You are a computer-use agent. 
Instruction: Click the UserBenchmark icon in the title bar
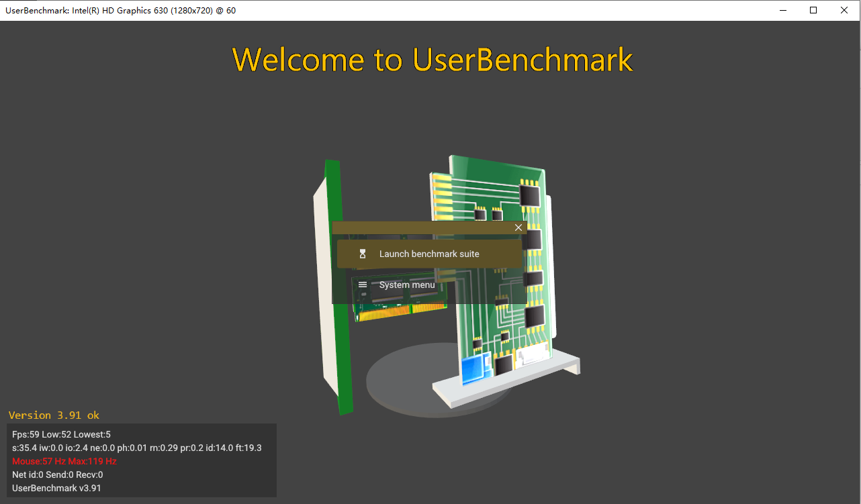(x=9, y=10)
